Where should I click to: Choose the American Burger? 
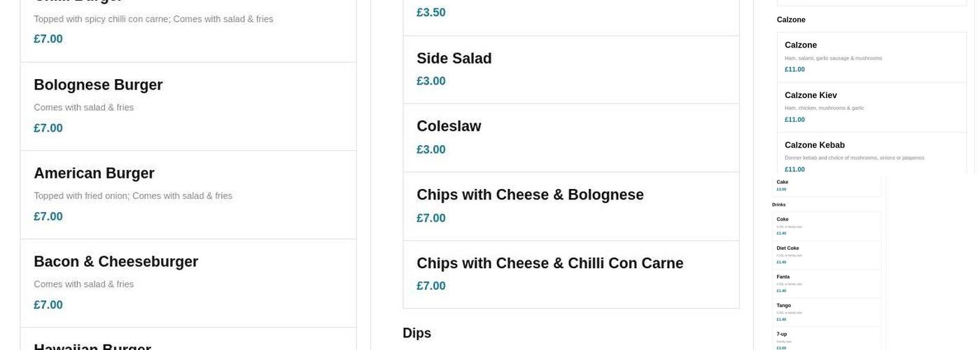[x=94, y=174]
